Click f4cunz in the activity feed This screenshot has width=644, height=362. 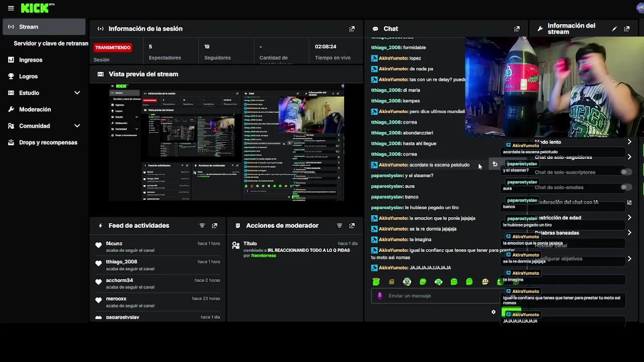coord(114,243)
